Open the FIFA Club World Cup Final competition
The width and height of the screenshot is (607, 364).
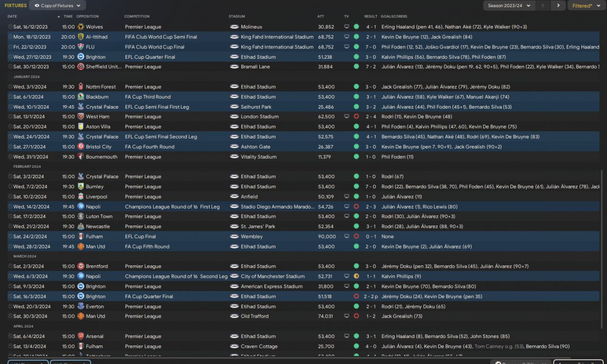[x=155, y=47]
